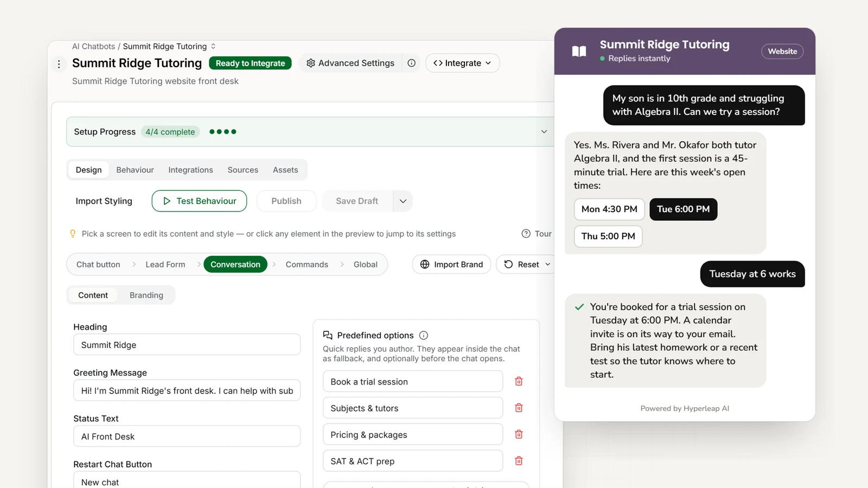Open Advanced Settings with the gear icon
Viewport: 868px width, 488px height.
point(350,63)
